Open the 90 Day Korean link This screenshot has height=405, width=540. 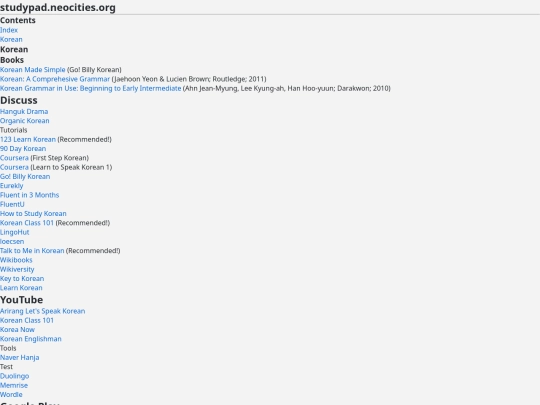23,149
